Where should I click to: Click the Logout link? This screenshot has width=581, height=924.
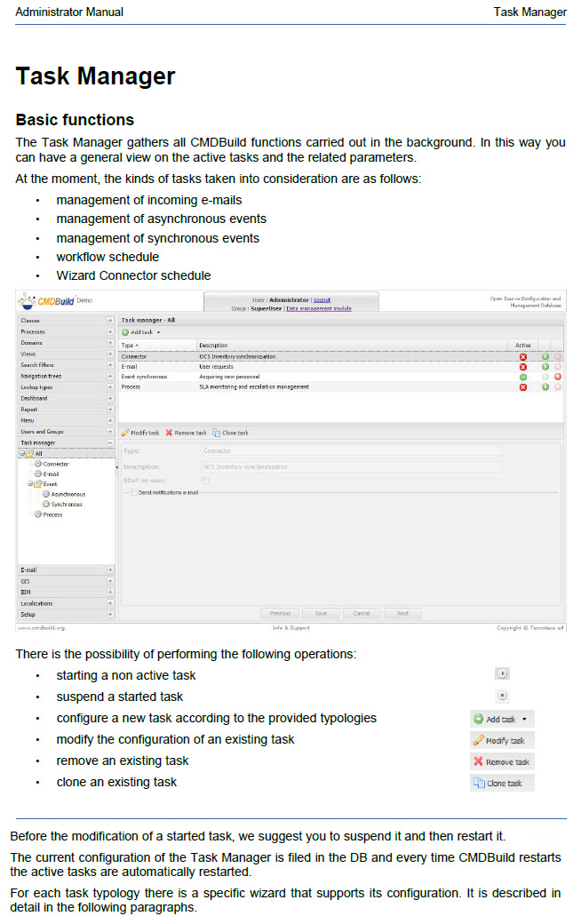coord(322,300)
